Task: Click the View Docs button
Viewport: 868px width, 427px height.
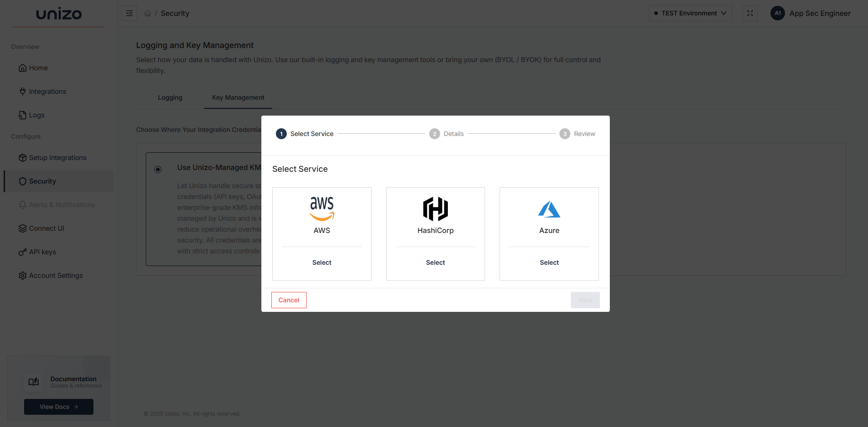Action: (x=59, y=407)
